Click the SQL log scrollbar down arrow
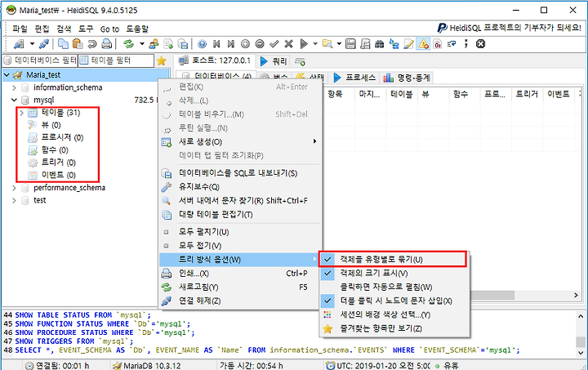The width and height of the screenshot is (588, 370). pos(581,353)
